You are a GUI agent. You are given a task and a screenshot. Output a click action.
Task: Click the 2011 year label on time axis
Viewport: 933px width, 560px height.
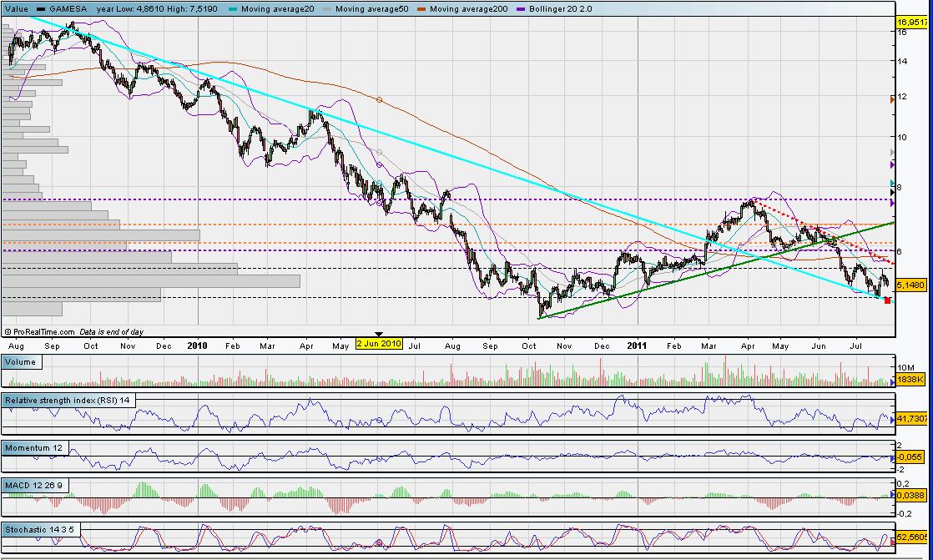click(638, 346)
